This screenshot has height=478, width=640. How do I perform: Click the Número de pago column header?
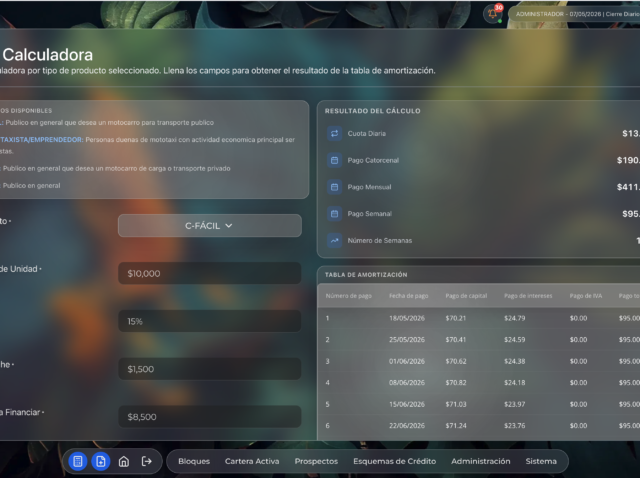click(349, 296)
